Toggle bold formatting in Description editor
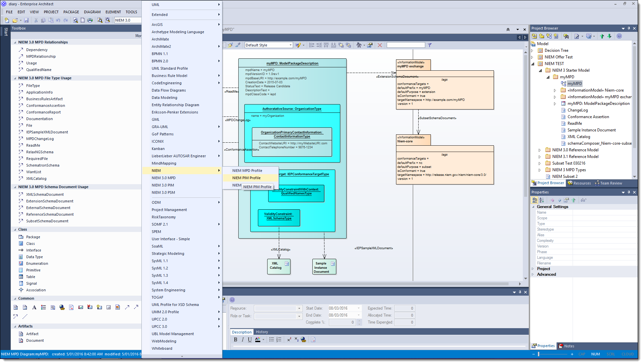 (x=235, y=339)
